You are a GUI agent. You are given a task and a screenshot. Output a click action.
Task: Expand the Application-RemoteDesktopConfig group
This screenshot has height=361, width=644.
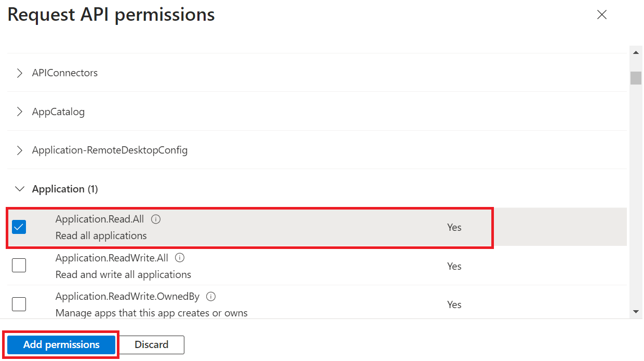[x=20, y=150]
